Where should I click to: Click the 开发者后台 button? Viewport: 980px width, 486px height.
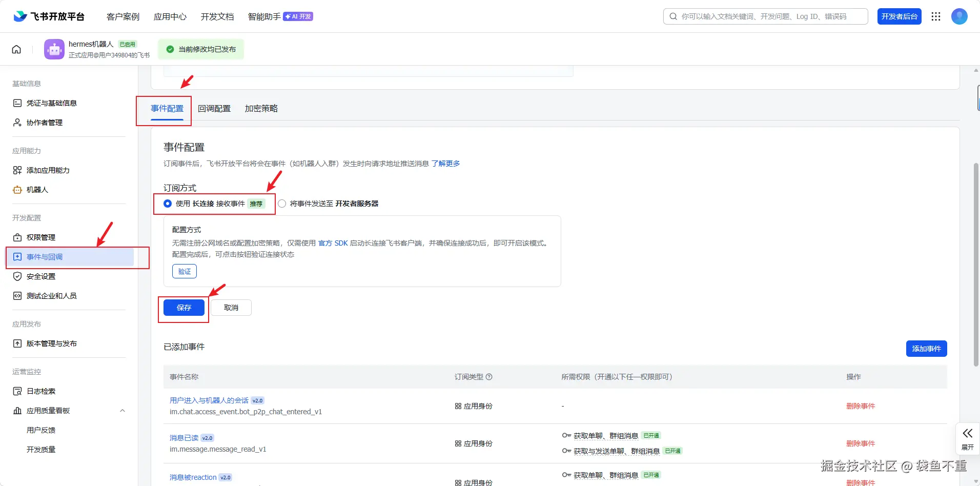pos(900,16)
